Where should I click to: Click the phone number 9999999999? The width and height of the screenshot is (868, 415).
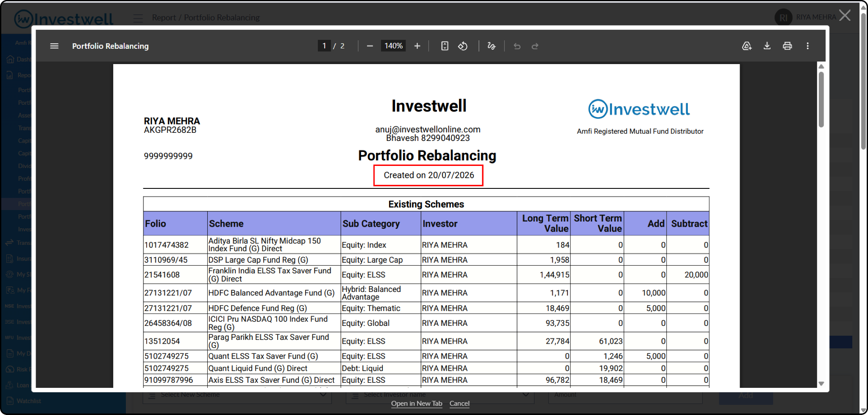[x=168, y=156]
